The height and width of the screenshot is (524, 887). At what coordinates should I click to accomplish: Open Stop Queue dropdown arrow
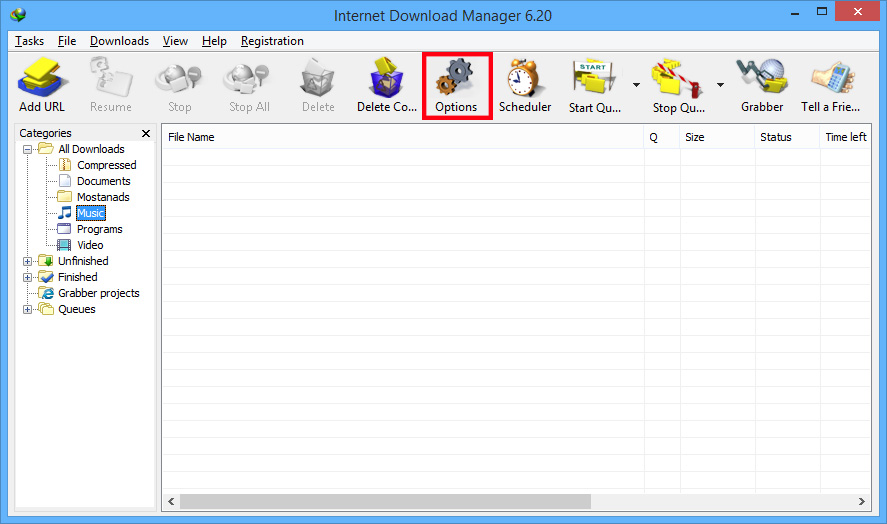coord(720,85)
